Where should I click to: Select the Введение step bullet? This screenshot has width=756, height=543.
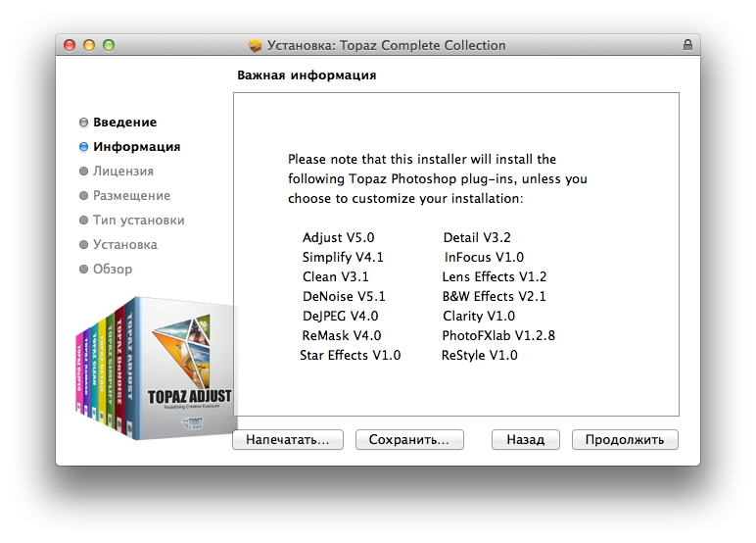click(83, 123)
